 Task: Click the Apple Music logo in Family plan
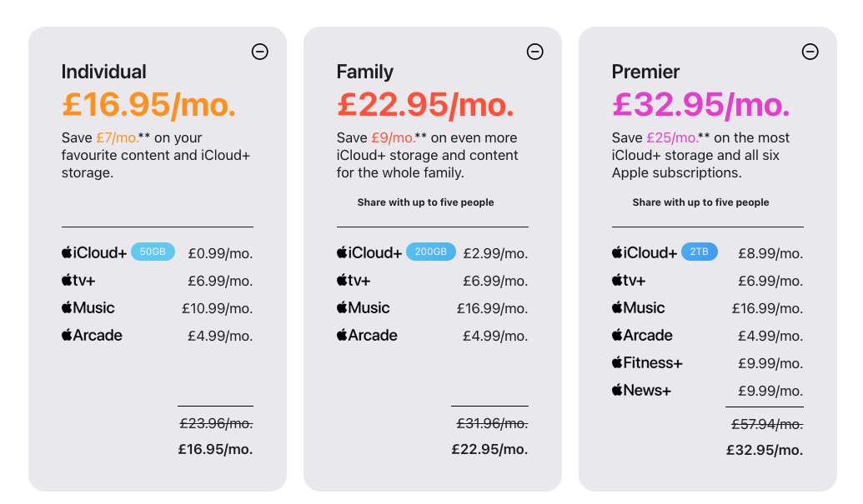click(x=364, y=307)
